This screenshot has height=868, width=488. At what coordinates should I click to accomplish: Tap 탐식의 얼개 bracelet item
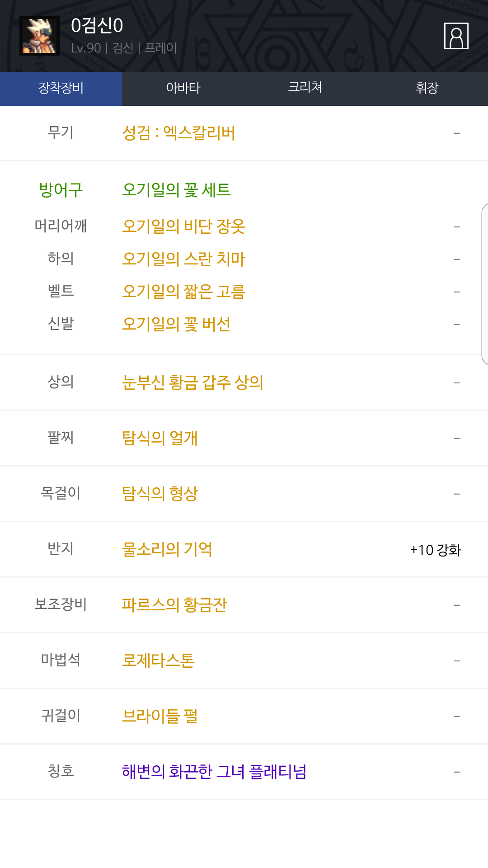[160, 438]
